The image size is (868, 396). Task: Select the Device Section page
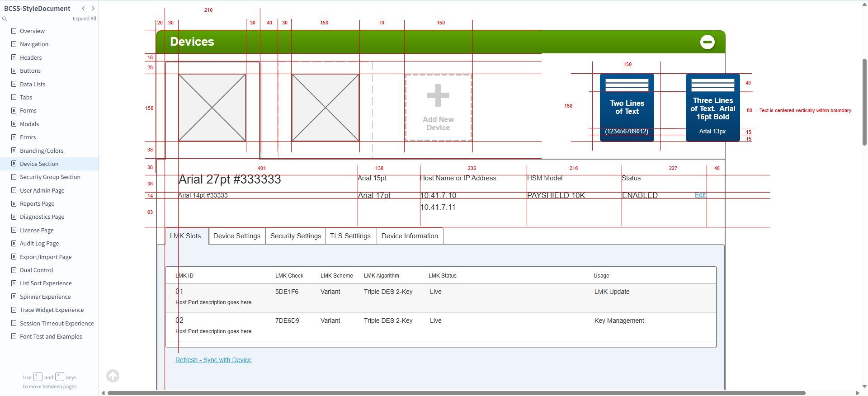(x=39, y=164)
